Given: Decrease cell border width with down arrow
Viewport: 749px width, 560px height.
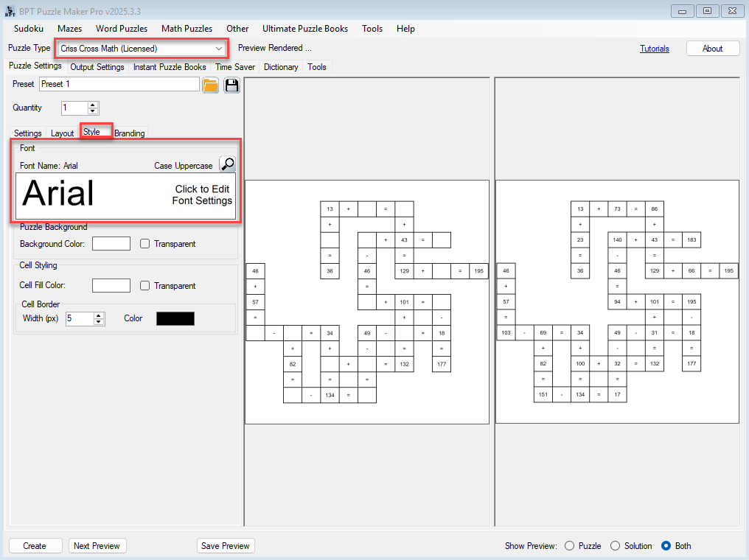Looking at the screenshot, I should pos(100,322).
